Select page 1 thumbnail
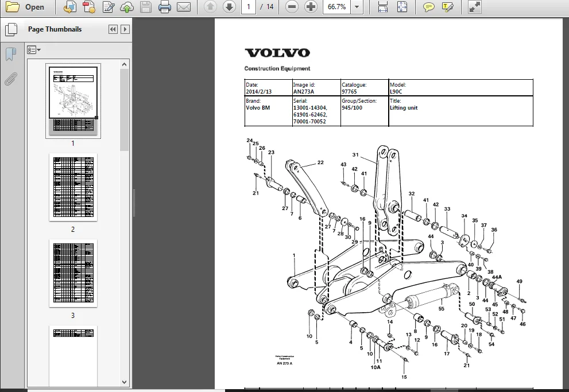Screen dimensions: 569x392 [x=73, y=101]
